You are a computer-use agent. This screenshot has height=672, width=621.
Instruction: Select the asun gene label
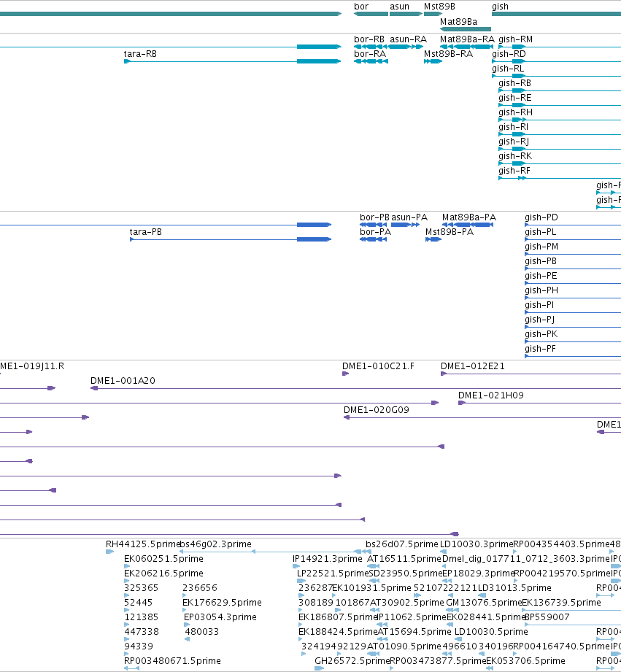[399, 7]
